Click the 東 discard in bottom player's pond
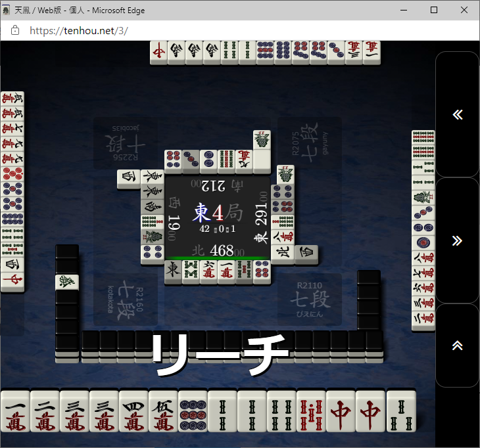 pyautogui.click(x=174, y=272)
